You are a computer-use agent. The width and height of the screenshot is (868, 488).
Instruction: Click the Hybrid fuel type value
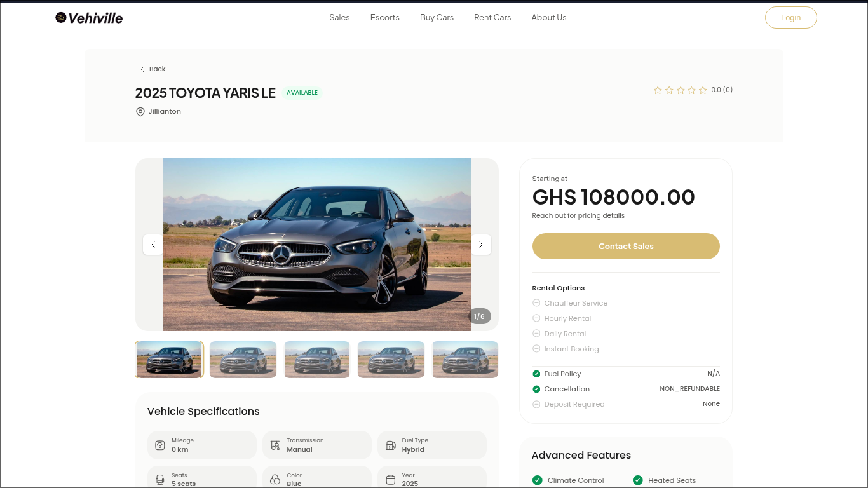click(413, 450)
